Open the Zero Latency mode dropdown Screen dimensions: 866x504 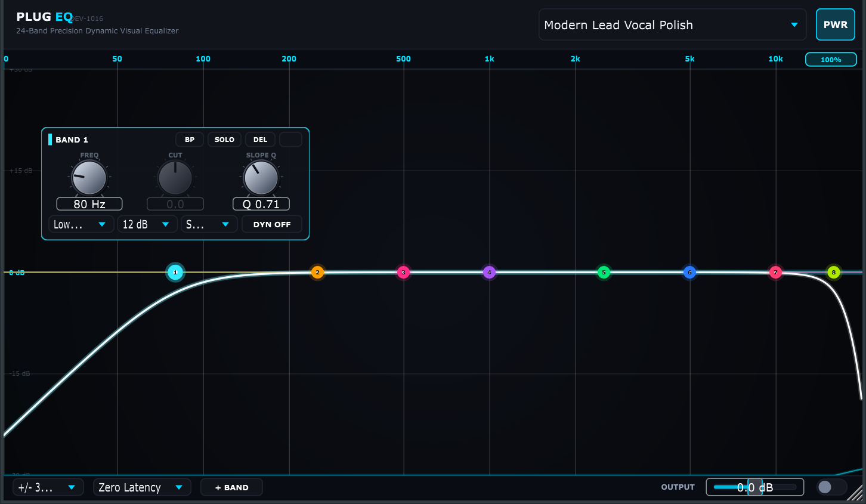click(x=142, y=487)
